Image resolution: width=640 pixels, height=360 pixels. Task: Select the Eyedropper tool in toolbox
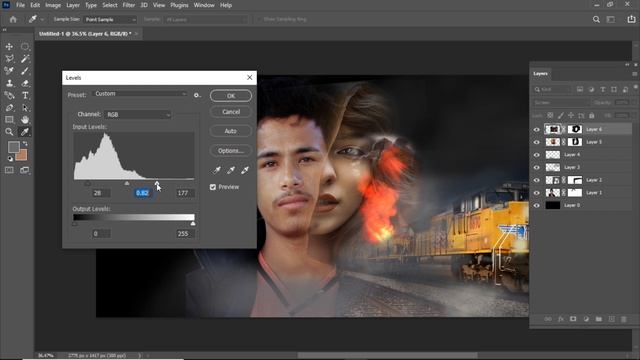tap(25, 132)
